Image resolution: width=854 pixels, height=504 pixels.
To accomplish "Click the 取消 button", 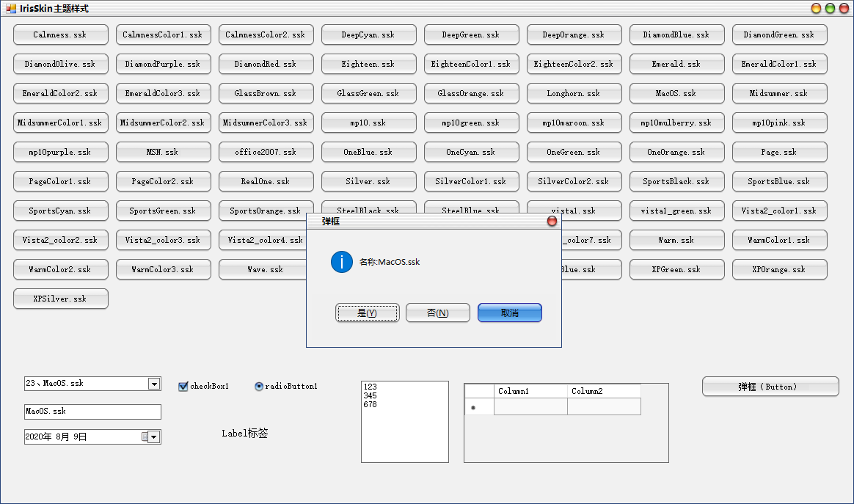I will point(510,313).
